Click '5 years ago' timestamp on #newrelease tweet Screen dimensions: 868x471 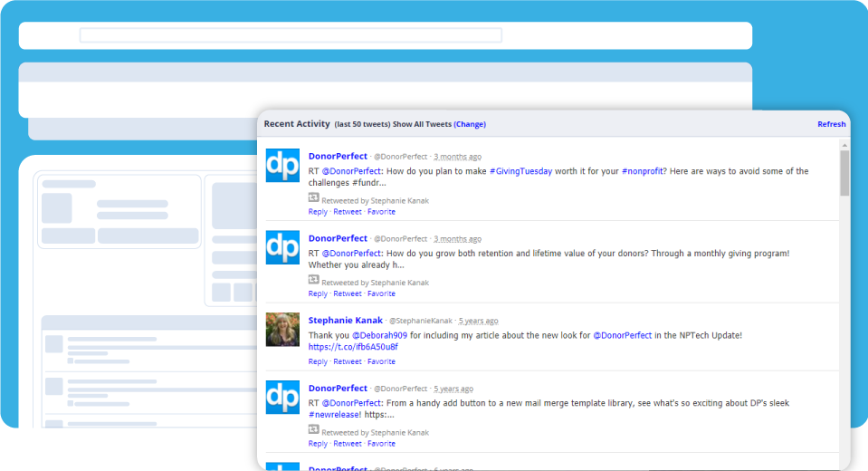tap(453, 389)
